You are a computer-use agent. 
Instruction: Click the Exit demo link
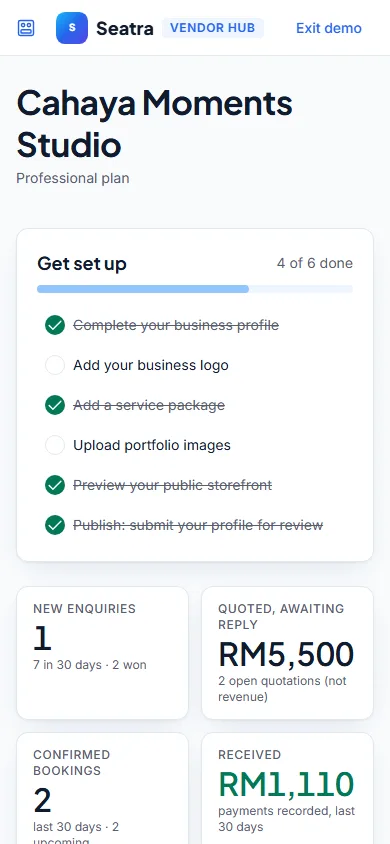(x=329, y=28)
